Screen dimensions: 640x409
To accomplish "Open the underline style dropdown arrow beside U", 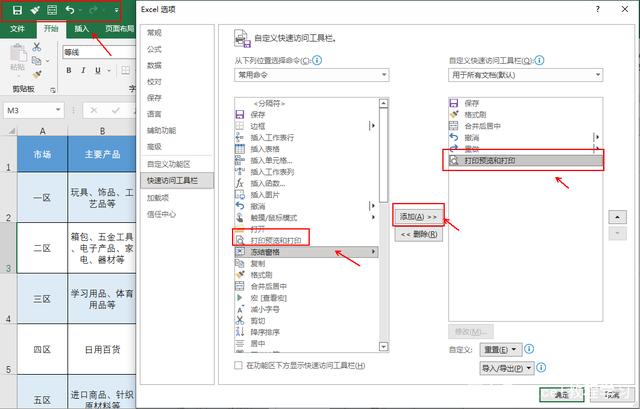I will pyautogui.click(x=109, y=71).
